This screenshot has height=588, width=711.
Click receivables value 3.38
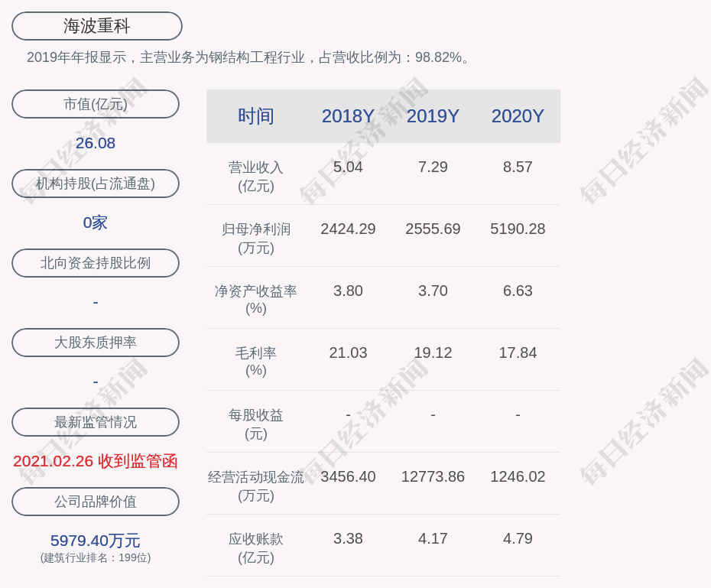(x=349, y=538)
